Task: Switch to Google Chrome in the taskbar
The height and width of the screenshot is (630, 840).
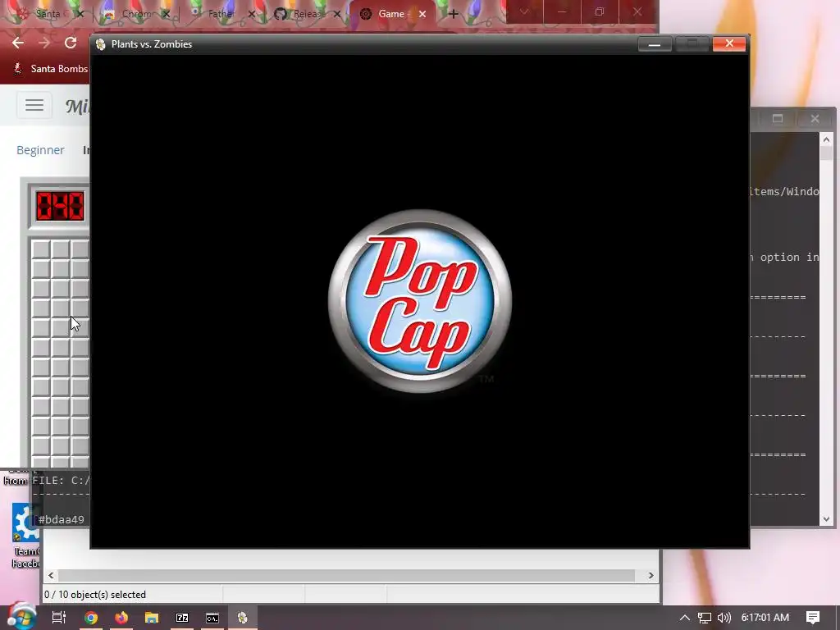Action: 91,618
